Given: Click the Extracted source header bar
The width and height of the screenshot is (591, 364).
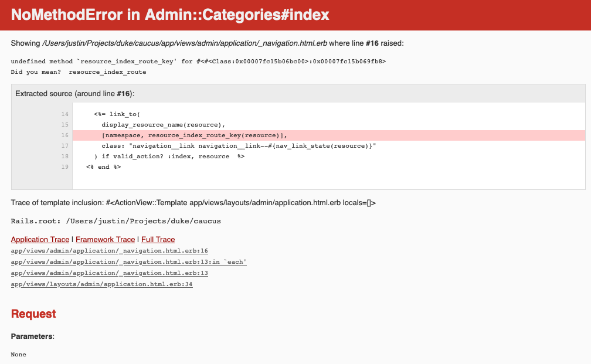Looking at the screenshot, I should coord(298,93).
